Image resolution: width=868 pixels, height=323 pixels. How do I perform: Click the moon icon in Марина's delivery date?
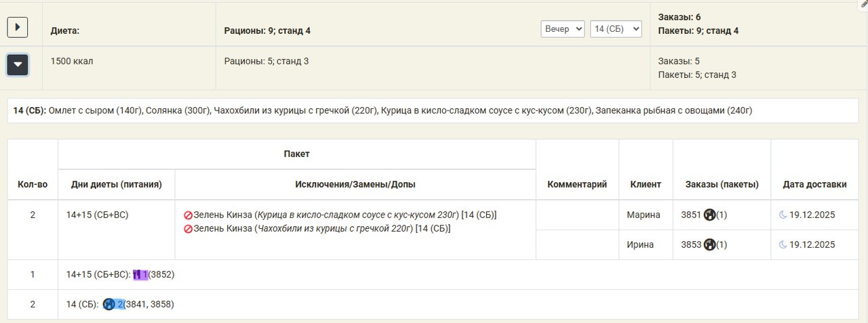(783, 215)
